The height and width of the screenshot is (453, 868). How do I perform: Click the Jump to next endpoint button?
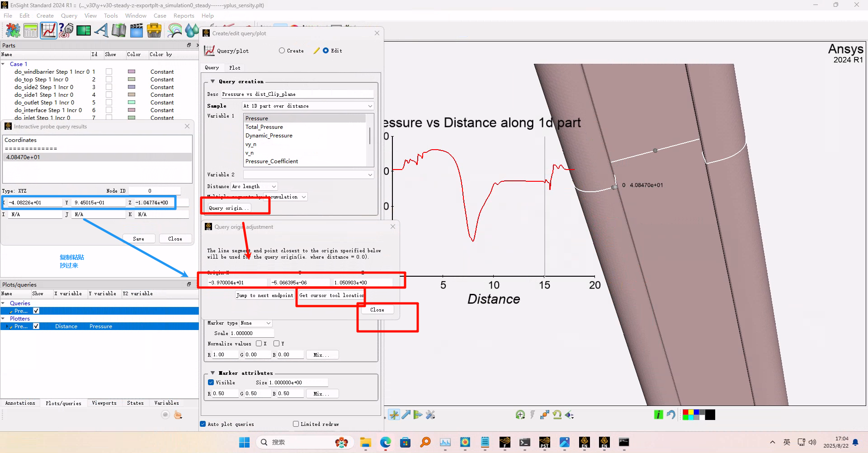pos(264,295)
